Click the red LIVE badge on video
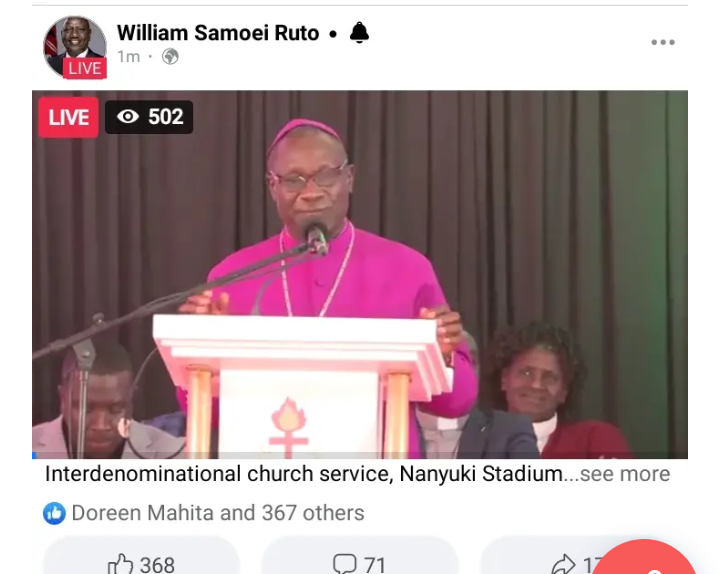 [x=68, y=118]
